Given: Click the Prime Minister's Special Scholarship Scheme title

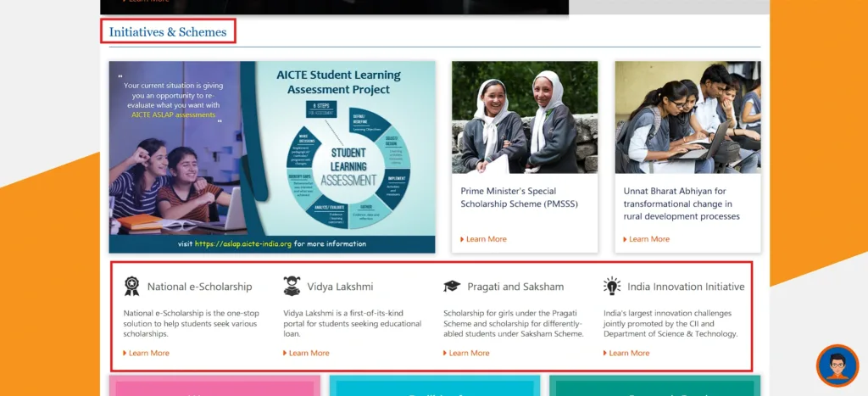Looking at the screenshot, I should 520,198.
